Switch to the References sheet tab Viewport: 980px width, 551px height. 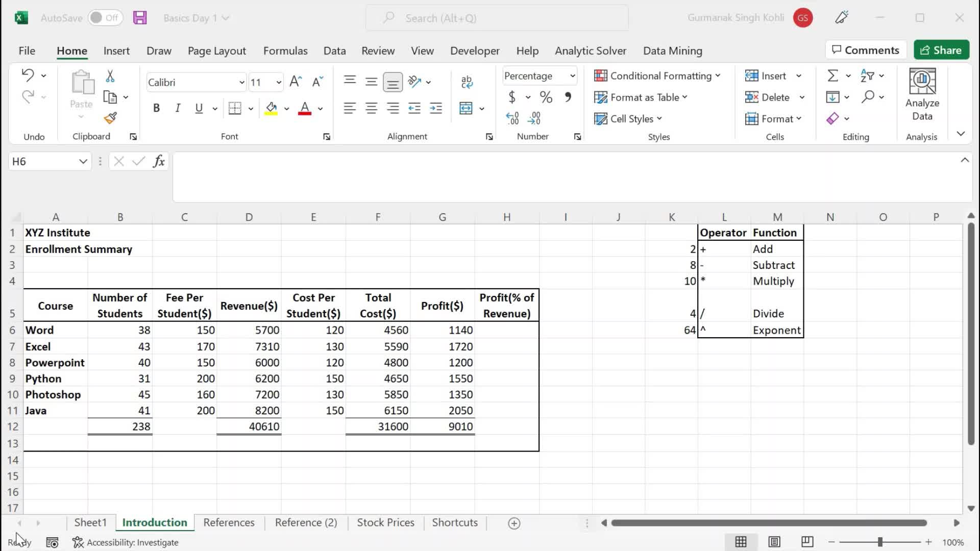pyautogui.click(x=229, y=522)
